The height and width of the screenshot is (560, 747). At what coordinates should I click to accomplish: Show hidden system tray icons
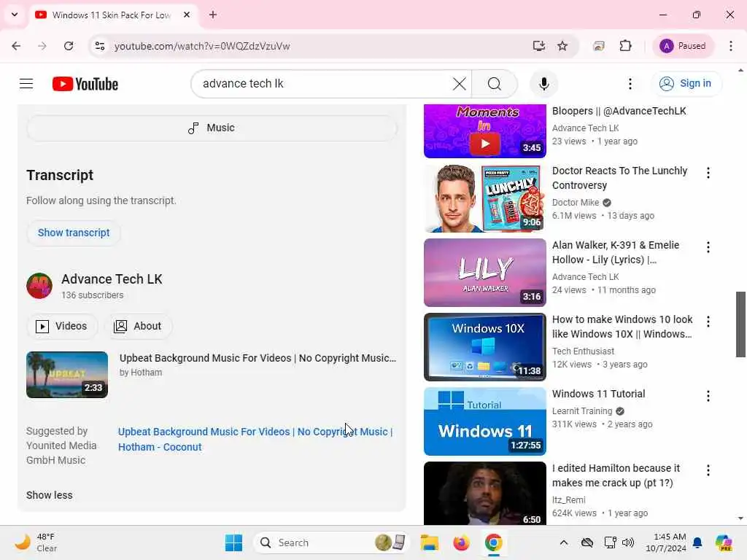click(x=564, y=542)
